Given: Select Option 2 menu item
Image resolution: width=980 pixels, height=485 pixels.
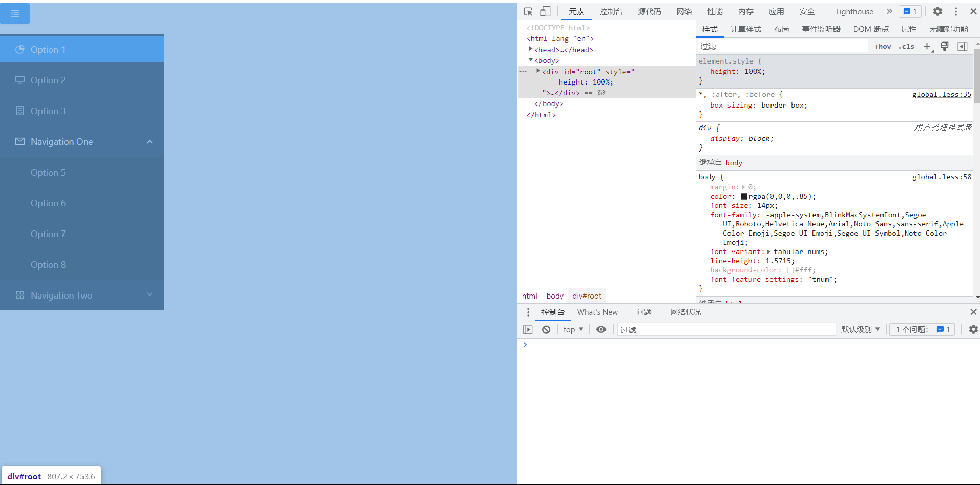Looking at the screenshot, I should click(x=82, y=80).
